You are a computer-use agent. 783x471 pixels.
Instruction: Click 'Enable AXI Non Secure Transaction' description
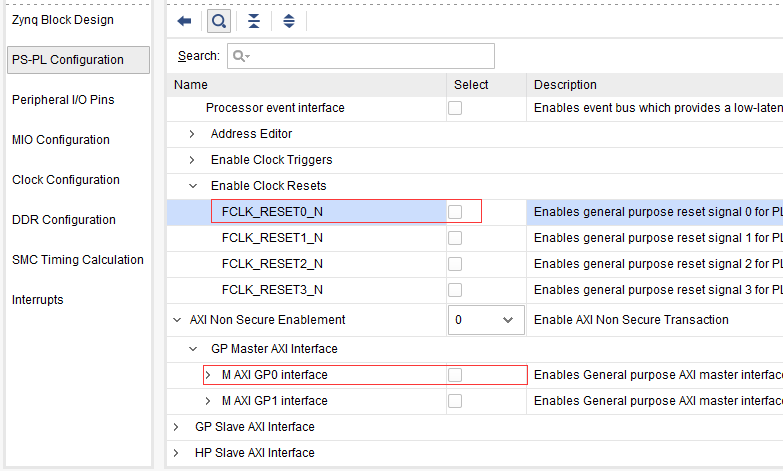coord(631,320)
